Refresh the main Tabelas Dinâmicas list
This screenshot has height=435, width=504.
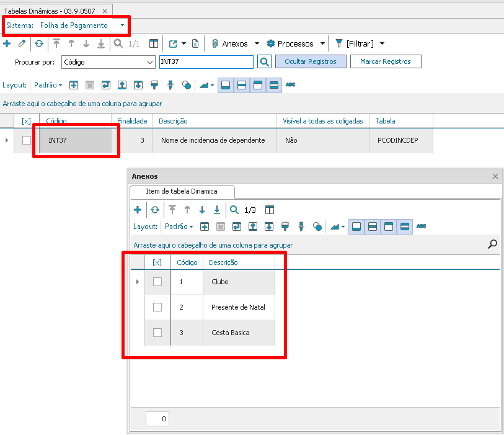[x=39, y=43]
